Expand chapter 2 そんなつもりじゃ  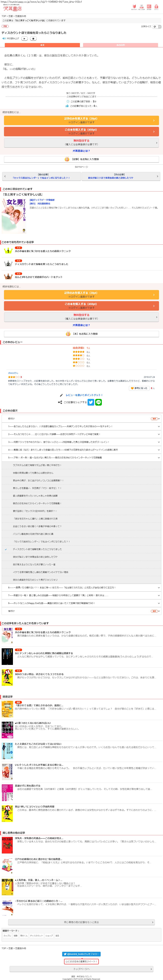coord(81,434)
